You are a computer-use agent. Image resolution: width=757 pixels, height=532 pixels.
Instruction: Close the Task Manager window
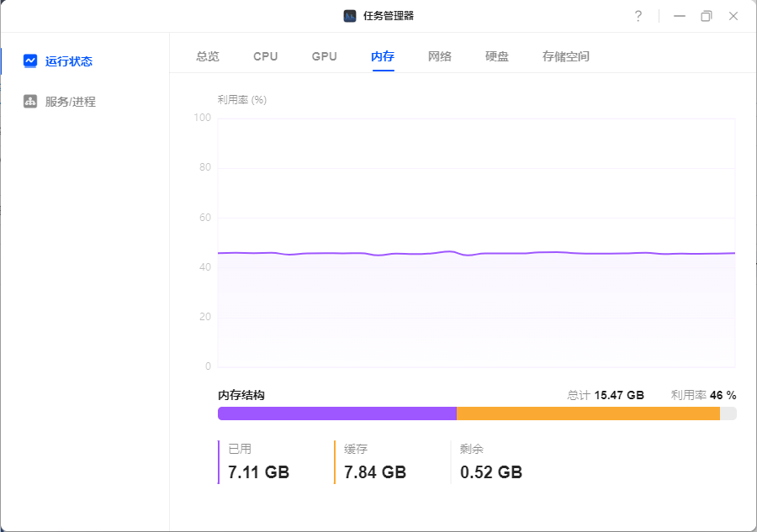point(733,16)
